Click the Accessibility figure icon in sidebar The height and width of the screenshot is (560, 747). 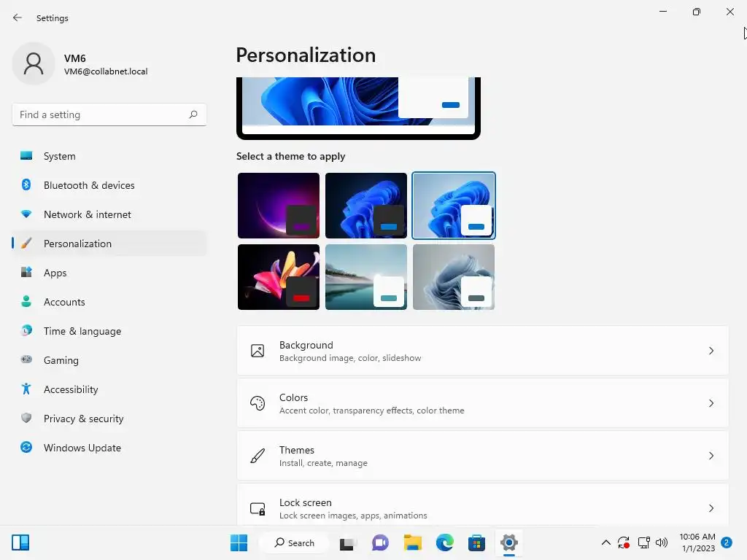(26, 389)
